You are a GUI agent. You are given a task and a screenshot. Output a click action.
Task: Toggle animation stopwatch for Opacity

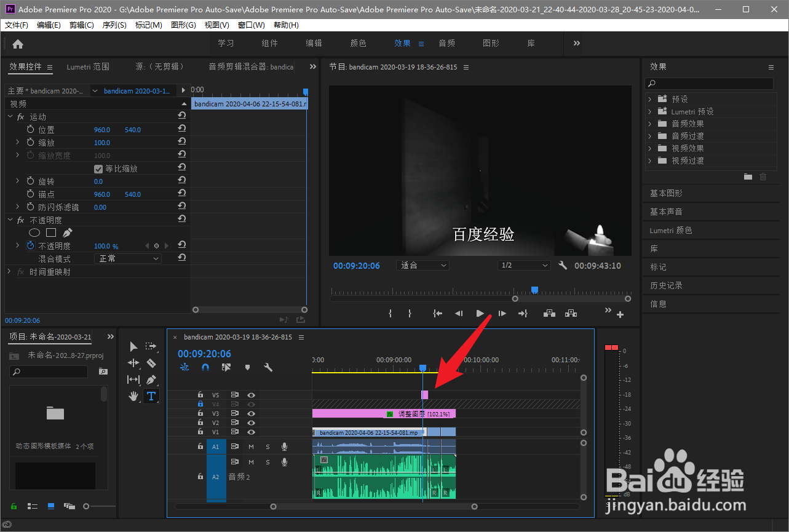31,245
